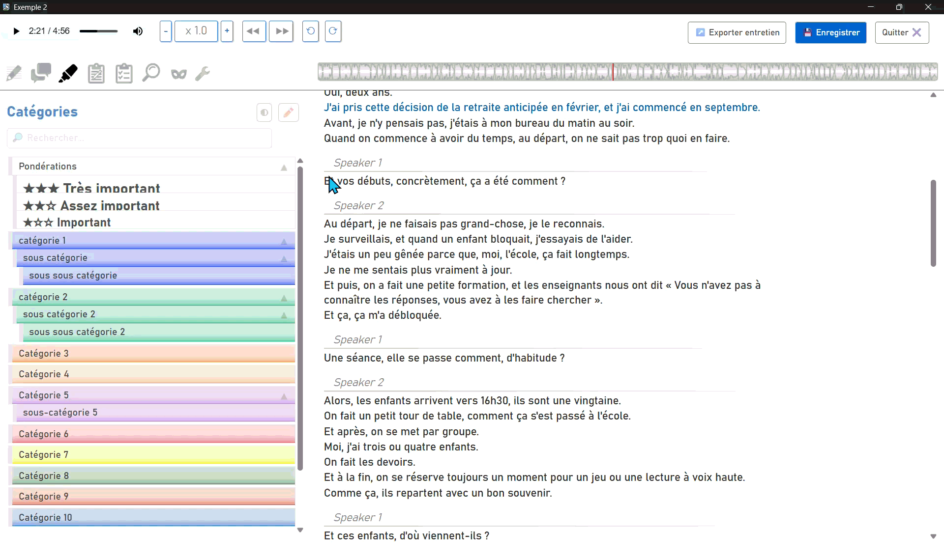Click the Rechercher search field
This screenshot has width=944, height=560.
140,138
